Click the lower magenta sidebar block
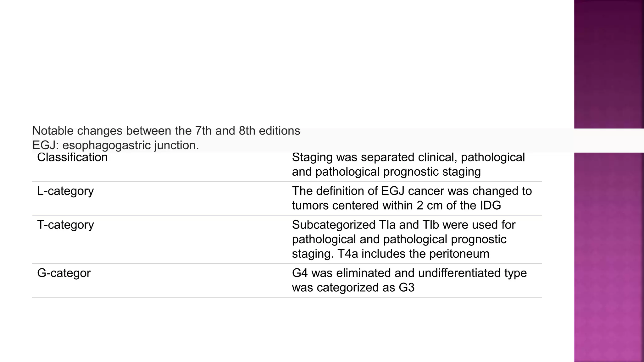The height and width of the screenshot is (362, 644). point(609,257)
